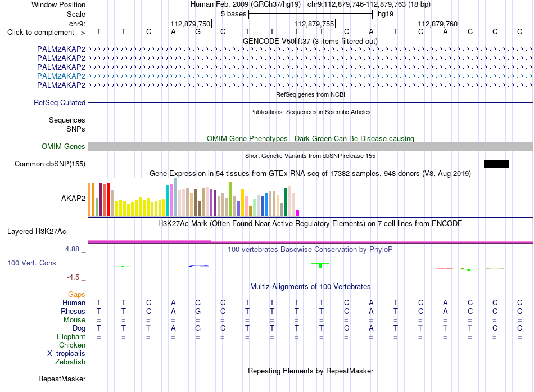Click the 4.88 PhyloP upper value

(72, 249)
